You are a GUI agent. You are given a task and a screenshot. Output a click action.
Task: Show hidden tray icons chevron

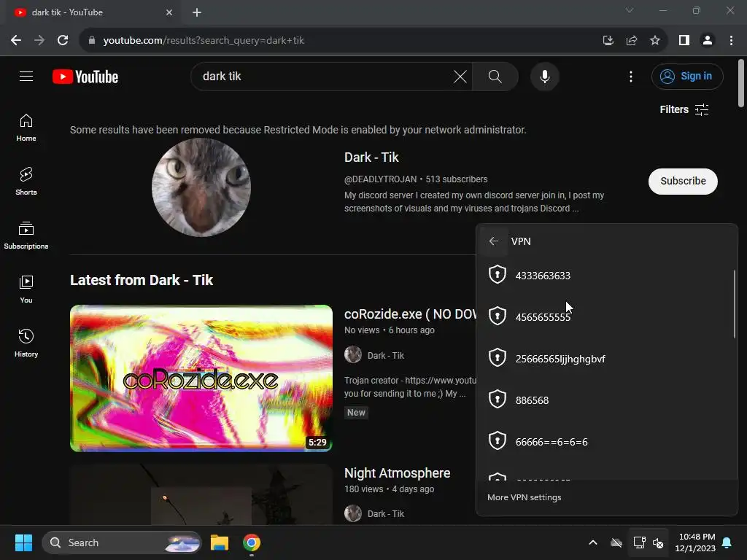(x=593, y=542)
